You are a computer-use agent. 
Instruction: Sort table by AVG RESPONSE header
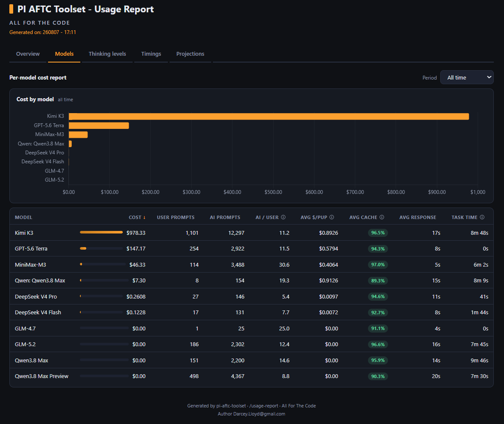[418, 217]
